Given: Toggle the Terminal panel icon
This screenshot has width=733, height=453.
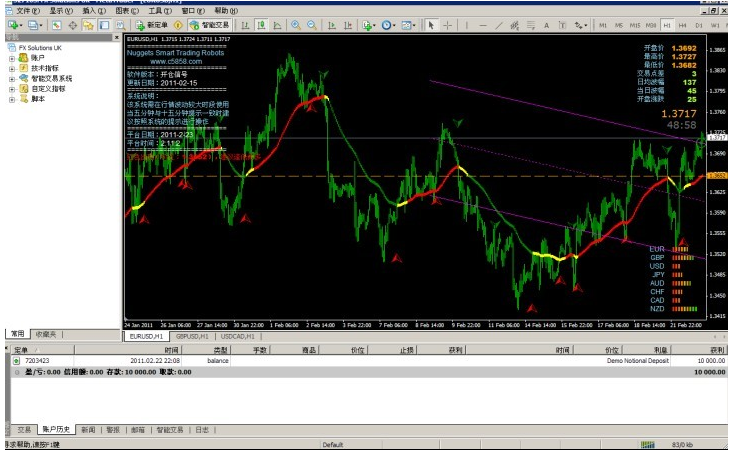Looking at the screenshot, I should pyautogui.click(x=104, y=25).
